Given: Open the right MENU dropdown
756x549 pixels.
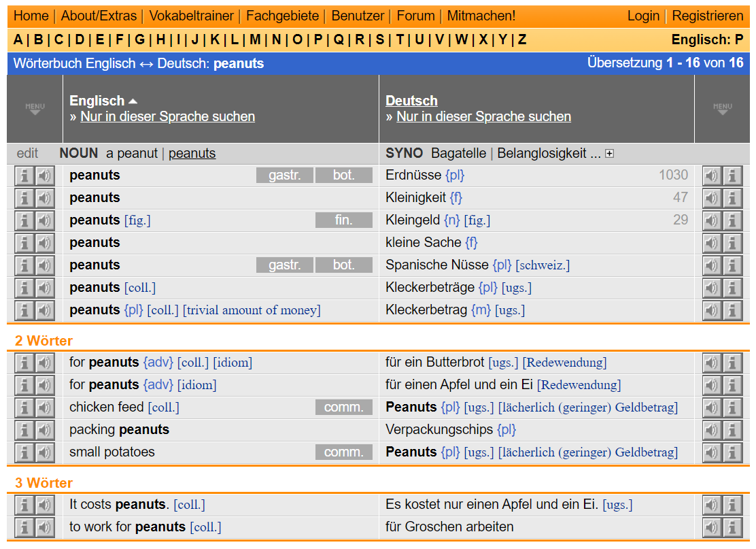Looking at the screenshot, I should (722, 109).
